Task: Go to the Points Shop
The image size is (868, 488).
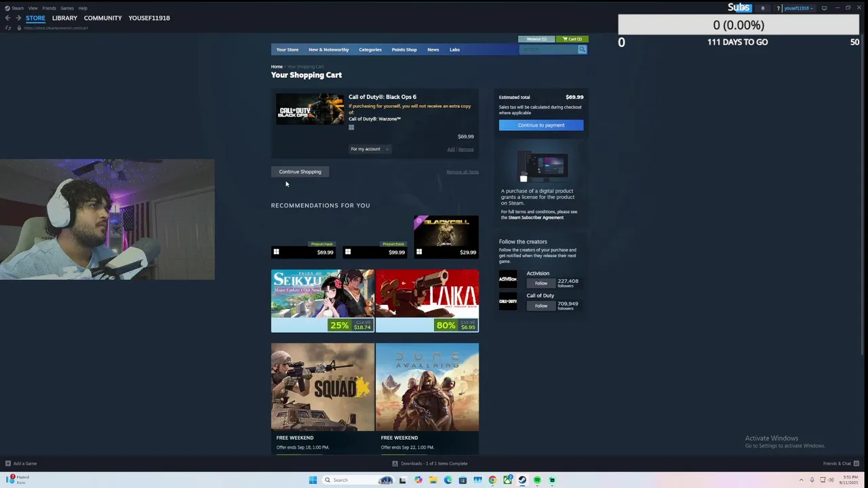Action: coord(404,49)
